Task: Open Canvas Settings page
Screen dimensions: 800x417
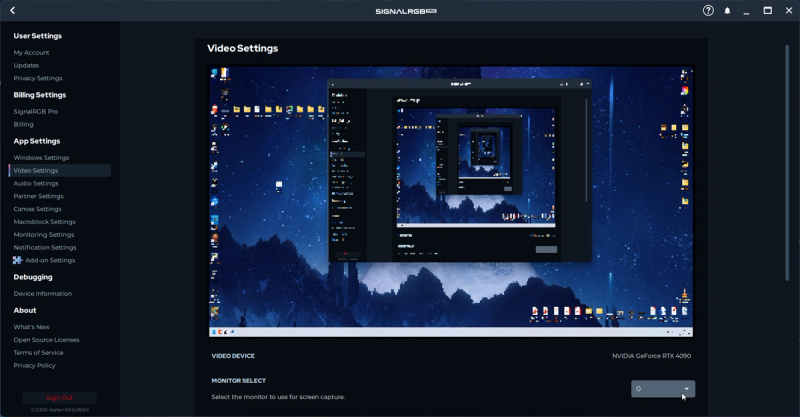Action: (x=37, y=209)
